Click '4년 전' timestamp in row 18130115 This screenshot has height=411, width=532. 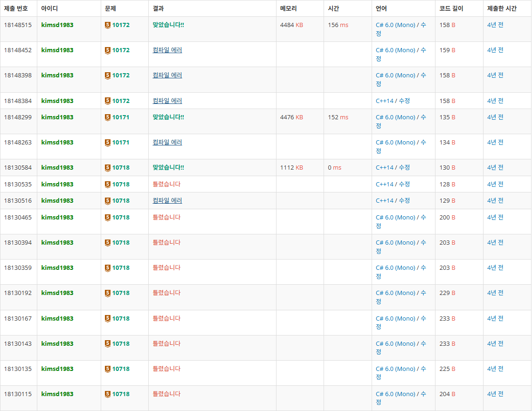click(x=495, y=394)
